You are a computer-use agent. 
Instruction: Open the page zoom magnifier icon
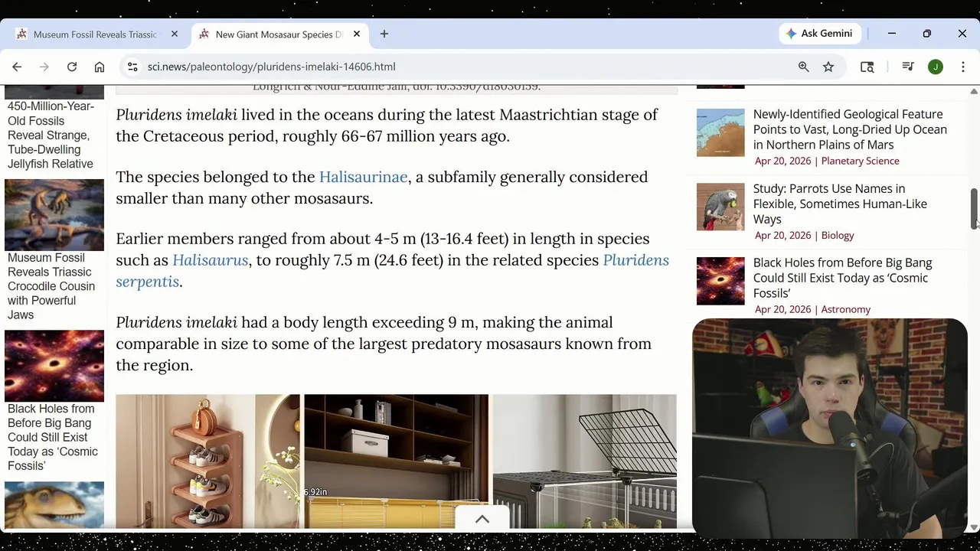coord(804,67)
